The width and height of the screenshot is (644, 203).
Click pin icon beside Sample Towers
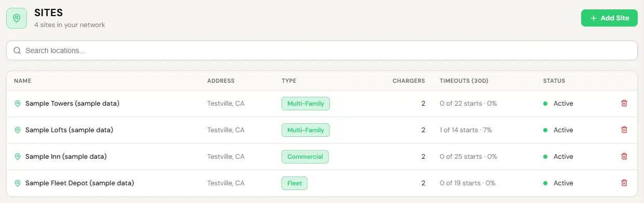[x=18, y=104]
